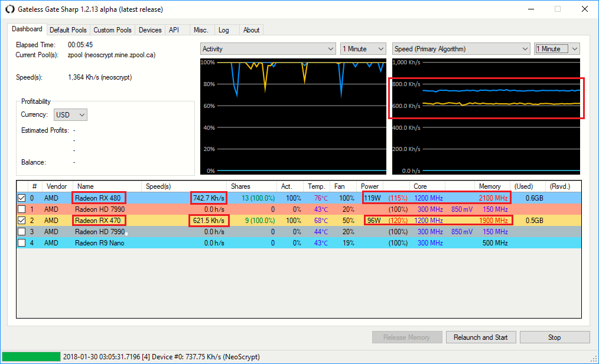Switch to the Dashboard tab
Viewport: 599px width, 364px height.
(27, 29)
